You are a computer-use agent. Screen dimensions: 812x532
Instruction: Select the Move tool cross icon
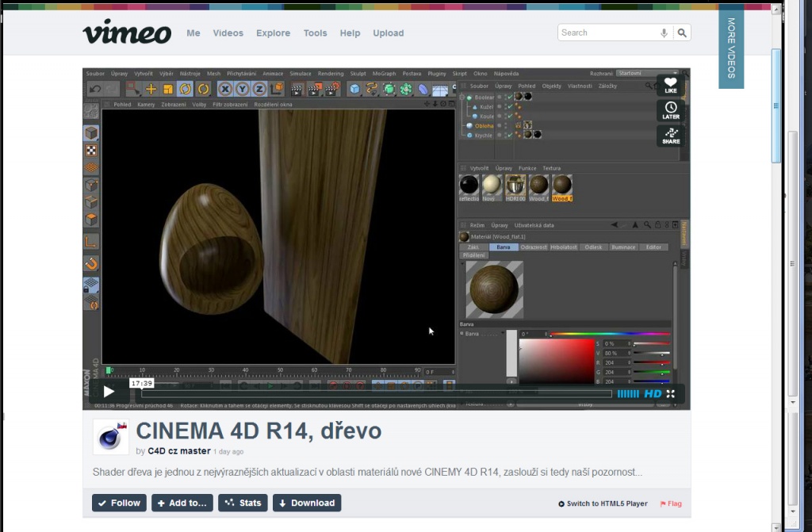tap(151, 89)
